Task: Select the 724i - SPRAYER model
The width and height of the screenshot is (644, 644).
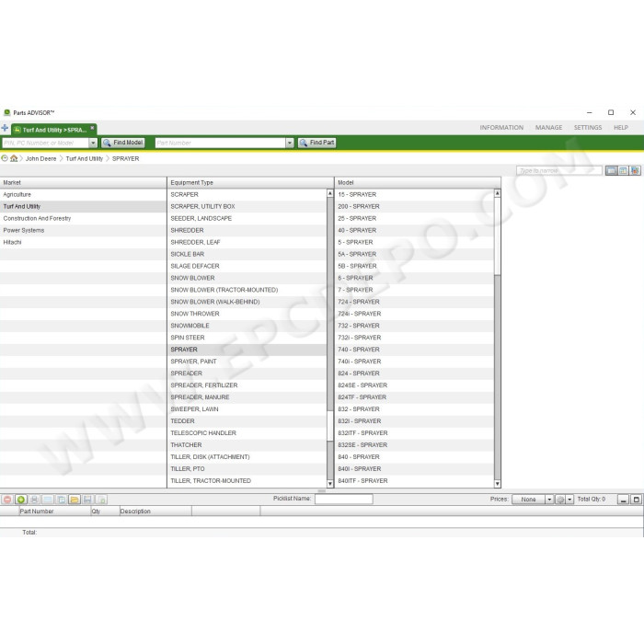Action: [414, 314]
